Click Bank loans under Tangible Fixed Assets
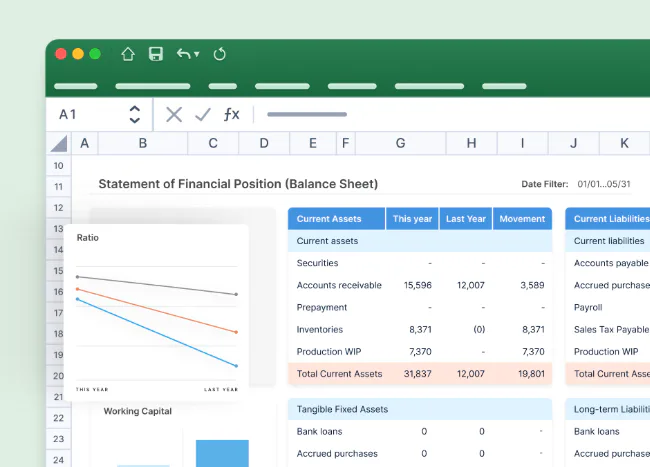The image size is (650, 467). click(x=319, y=432)
